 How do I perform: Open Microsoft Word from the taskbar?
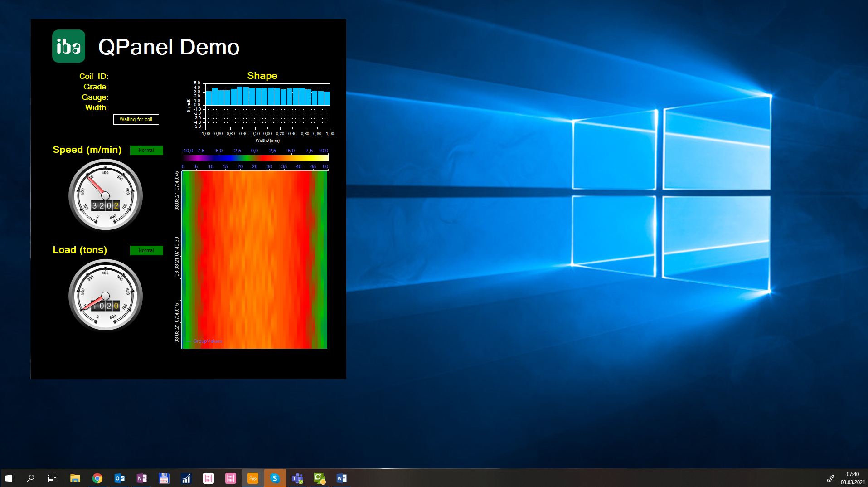[x=341, y=478]
